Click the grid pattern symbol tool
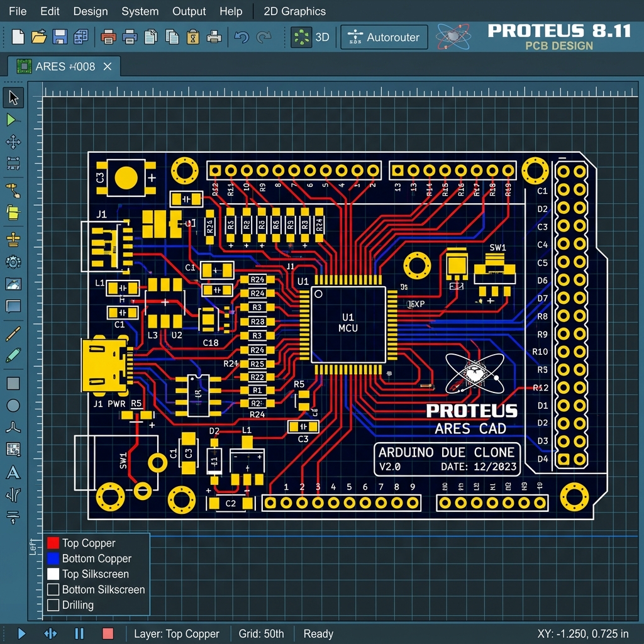 (x=13, y=449)
